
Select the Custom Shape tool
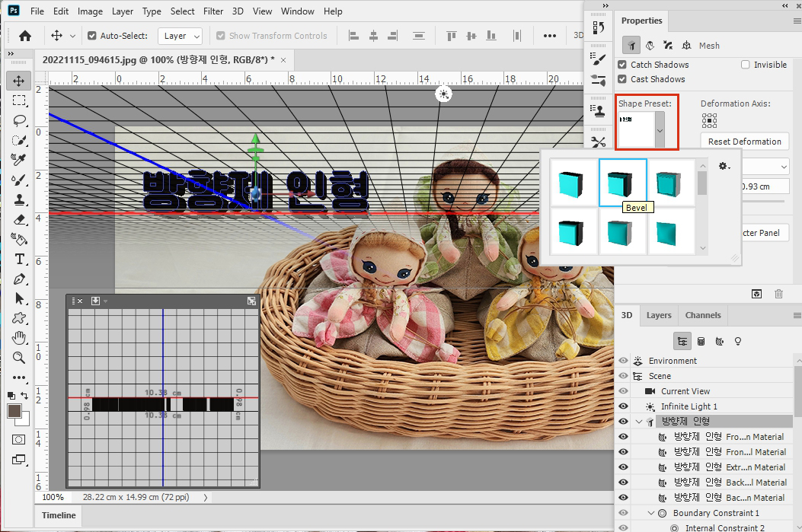click(19, 318)
